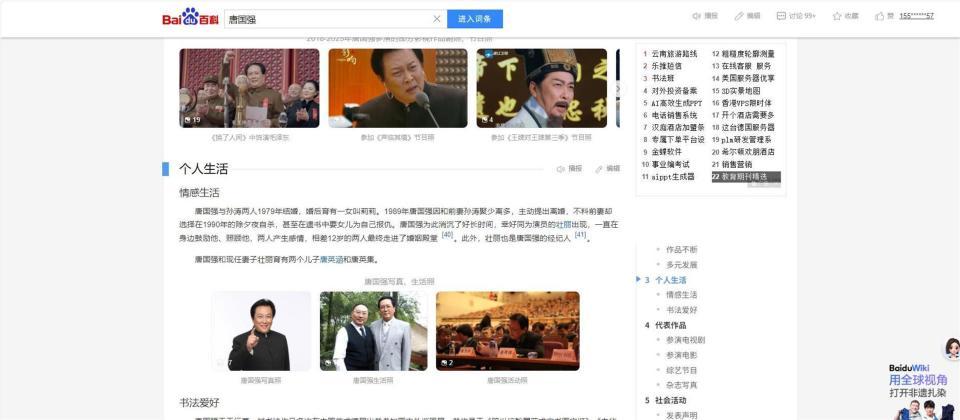960x420 pixels.
Task: Play 播报 for the 个人生活 section
Action: tap(569, 168)
